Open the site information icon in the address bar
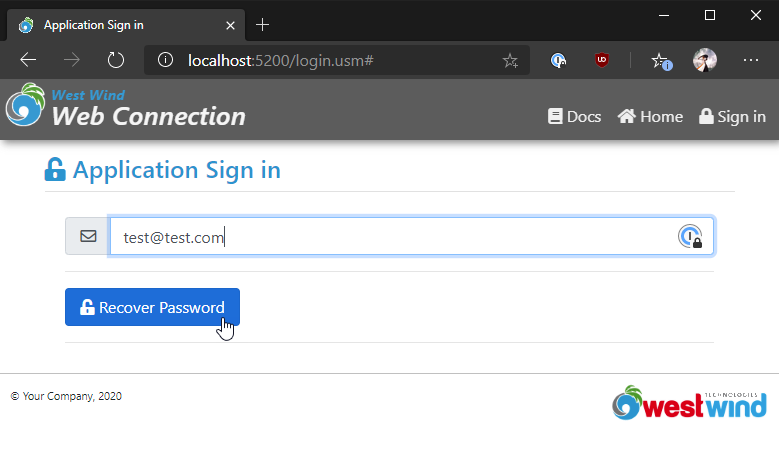 tap(165, 60)
